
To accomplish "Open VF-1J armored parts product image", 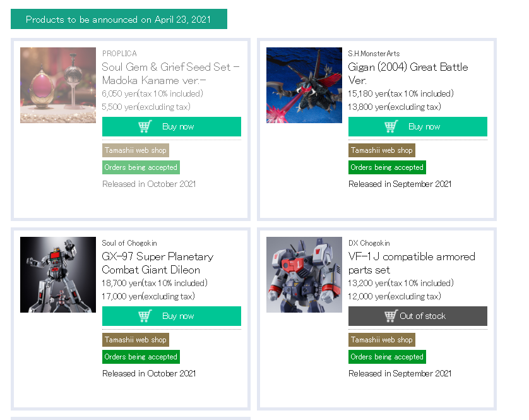I will [304, 275].
